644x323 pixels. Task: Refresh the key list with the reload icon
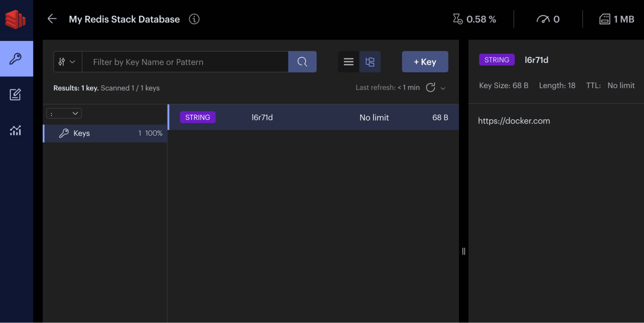point(430,87)
